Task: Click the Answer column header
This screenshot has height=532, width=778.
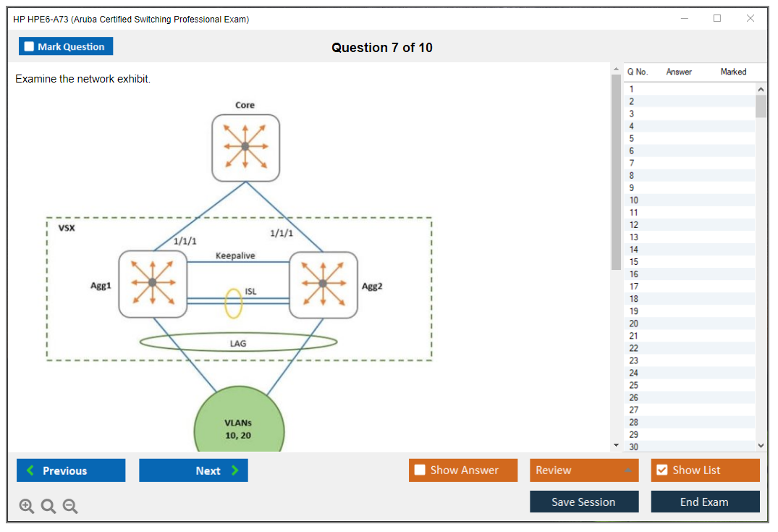Action: tap(678, 72)
